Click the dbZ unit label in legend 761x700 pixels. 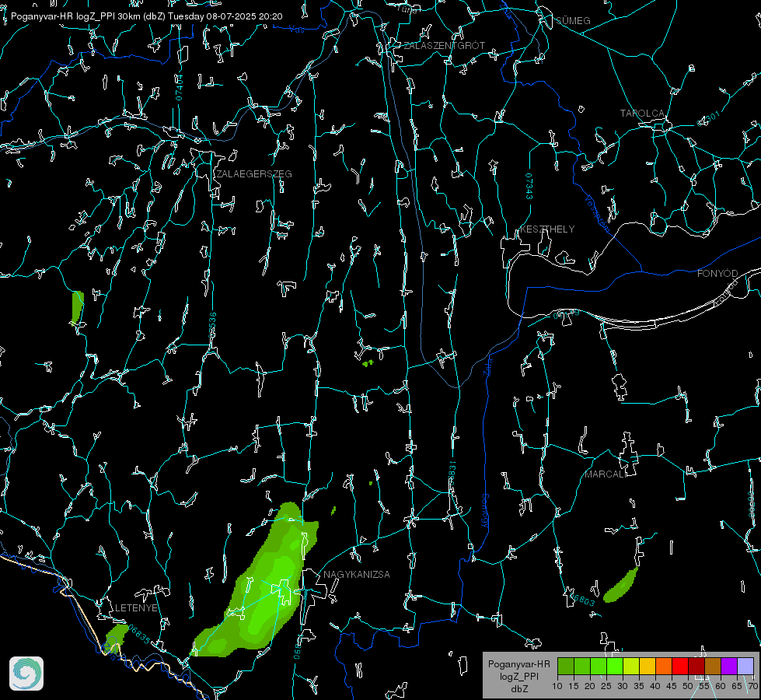[x=518, y=689]
